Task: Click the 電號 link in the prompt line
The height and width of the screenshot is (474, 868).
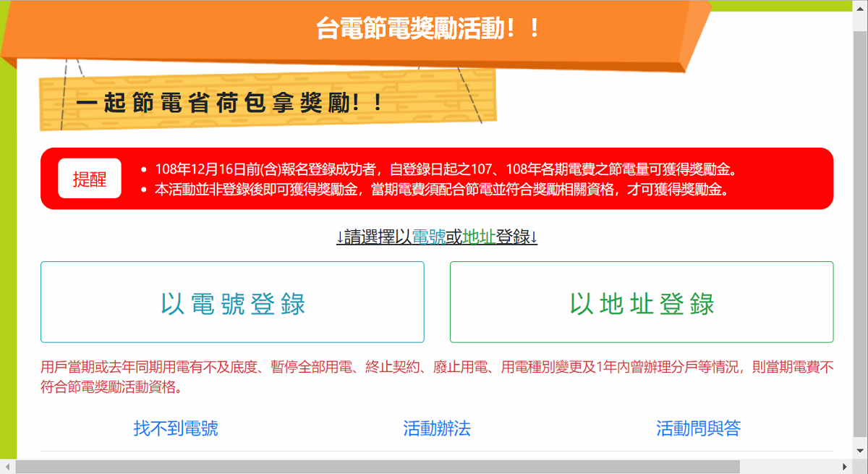Action: (x=429, y=237)
